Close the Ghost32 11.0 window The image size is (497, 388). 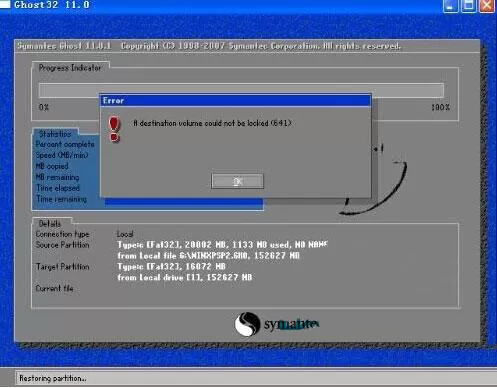[x=487, y=6]
